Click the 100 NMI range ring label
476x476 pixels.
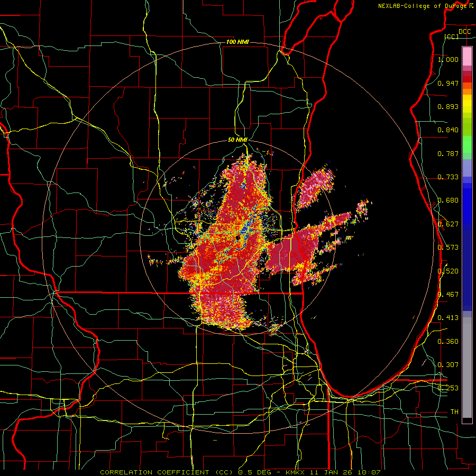pyautogui.click(x=237, y=42)
